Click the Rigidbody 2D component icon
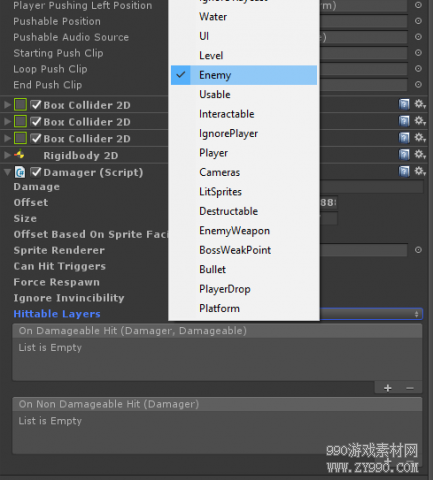This screenshot has height=480, width=433. pos(19,155)
